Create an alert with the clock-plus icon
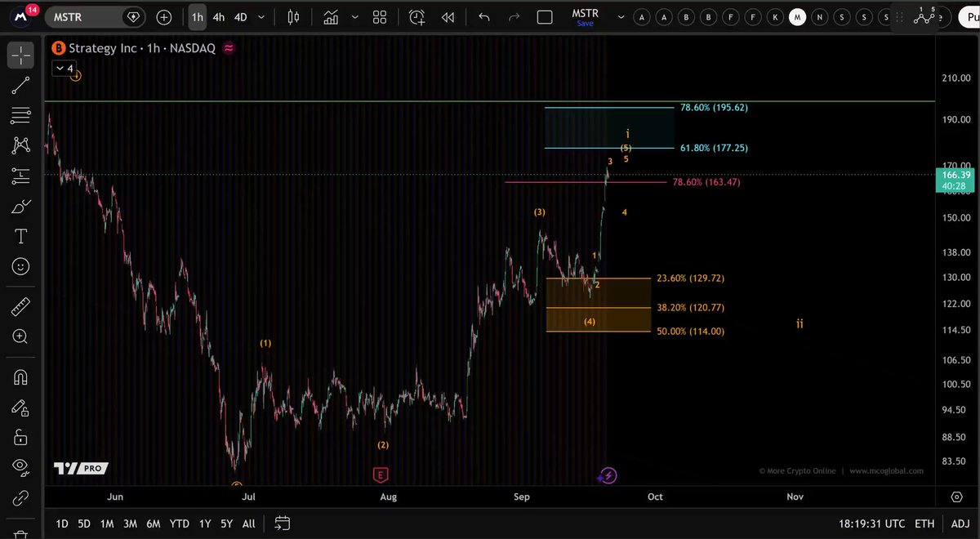 (x=416, y=16)
